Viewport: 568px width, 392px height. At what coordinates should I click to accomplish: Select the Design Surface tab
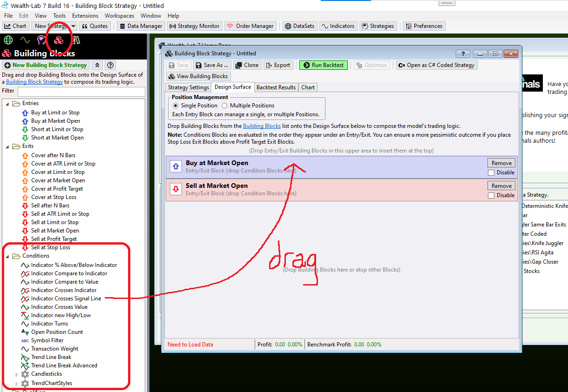coord(233,87)
